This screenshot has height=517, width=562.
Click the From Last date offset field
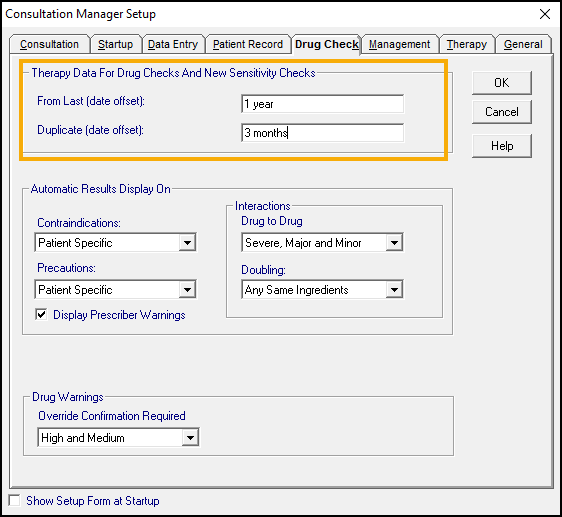323,104
